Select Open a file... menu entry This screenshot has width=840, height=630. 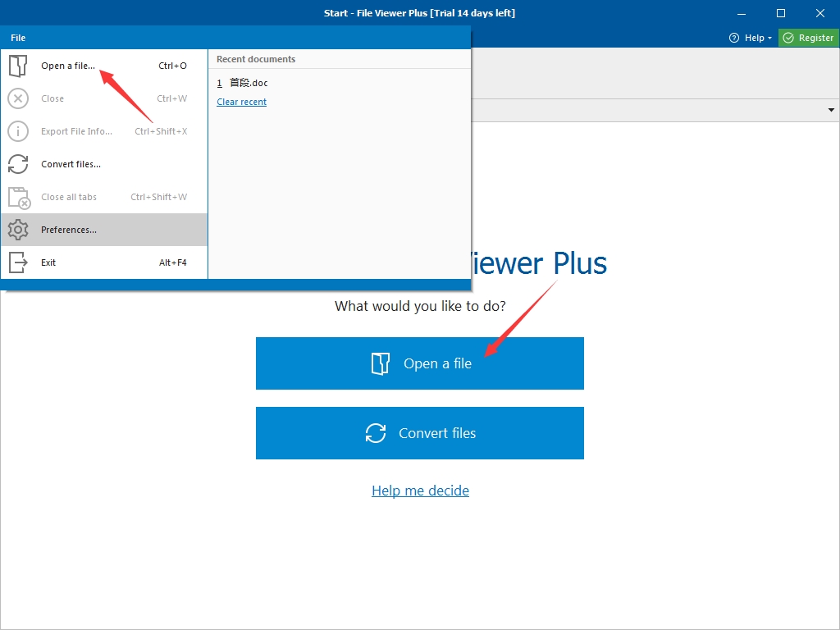(x=104, y=66)
